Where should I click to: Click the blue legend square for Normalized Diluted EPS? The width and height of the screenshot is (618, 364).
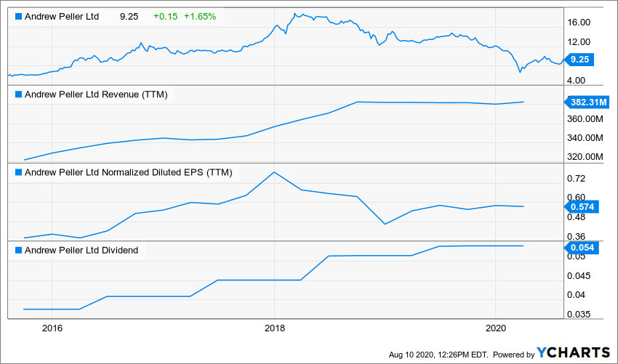[18, 172]
